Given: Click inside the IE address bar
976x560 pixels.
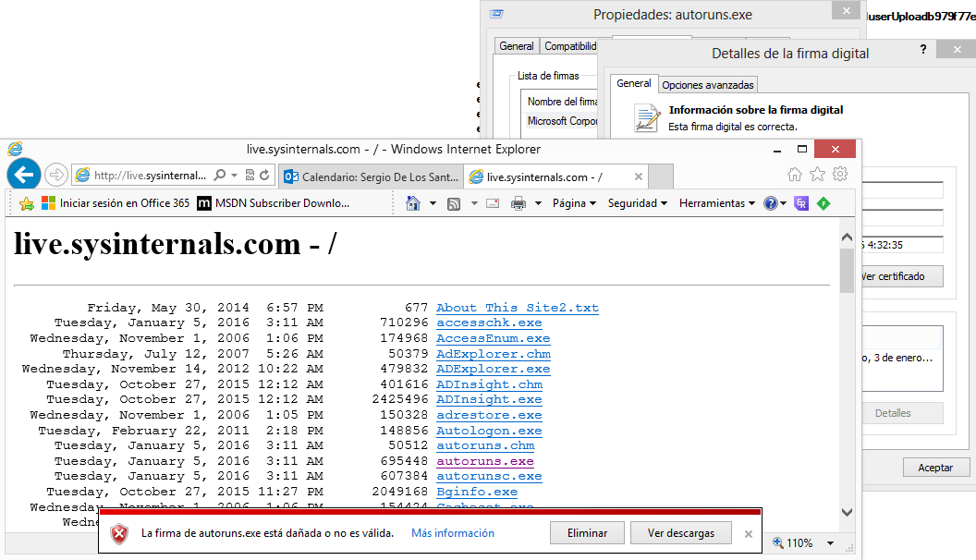Looking at the screenshot, I should (x=150, y=176).
